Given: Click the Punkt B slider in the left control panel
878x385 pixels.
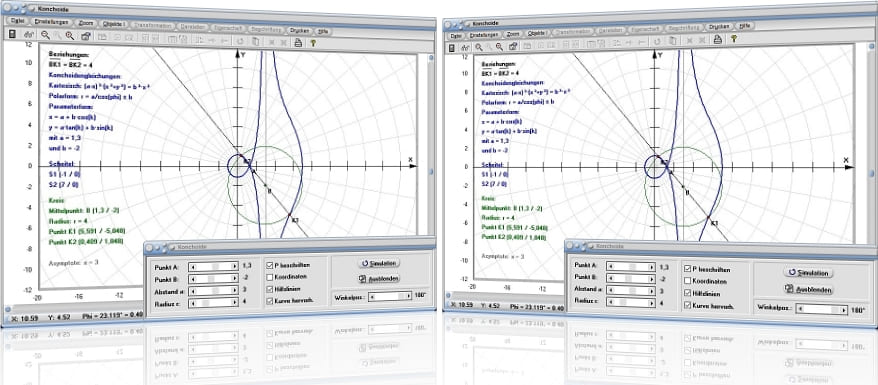Looking at the screenshot, I should [213, 278].
